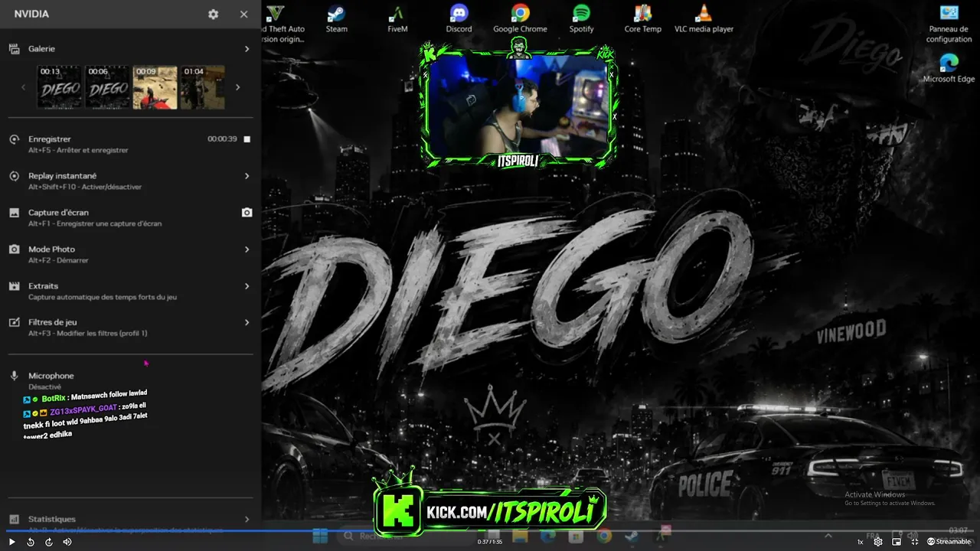Open Grand Theft Auto desktop shortcut
This screenshot has width=980, height=551.
(284, 21)
